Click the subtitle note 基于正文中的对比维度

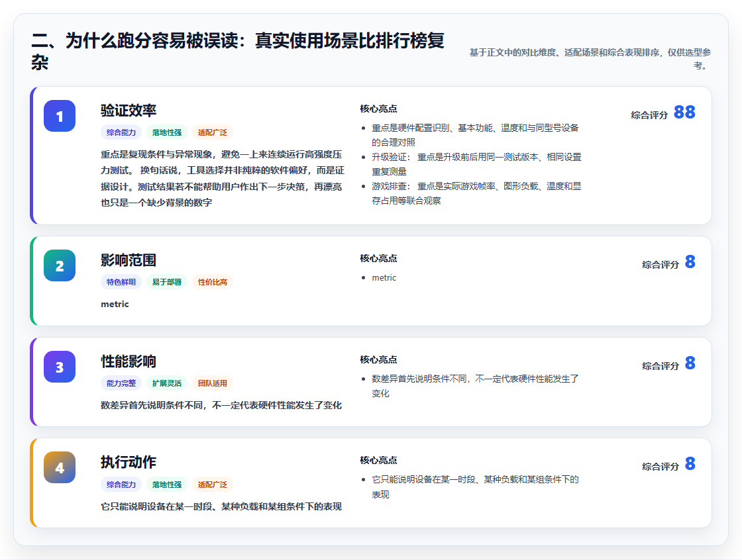coord(590,59)
